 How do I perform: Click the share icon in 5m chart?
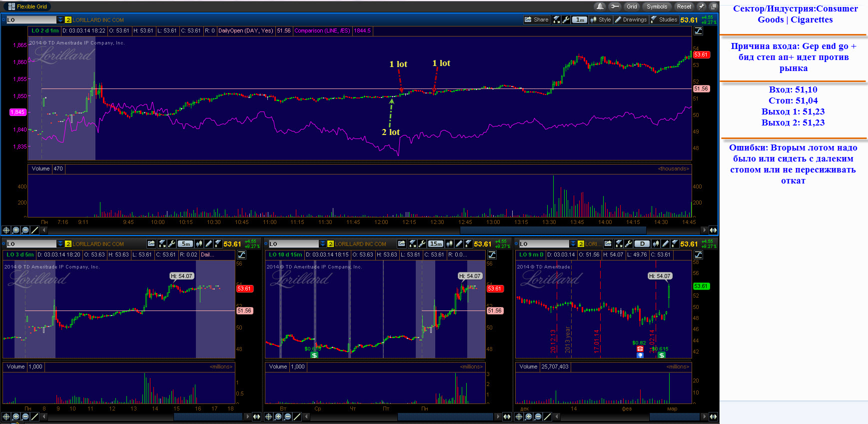pos(151,243)
